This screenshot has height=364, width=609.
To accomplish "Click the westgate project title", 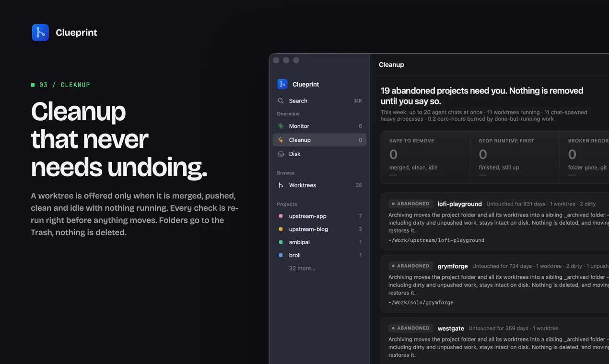I will tap(451, 329).
